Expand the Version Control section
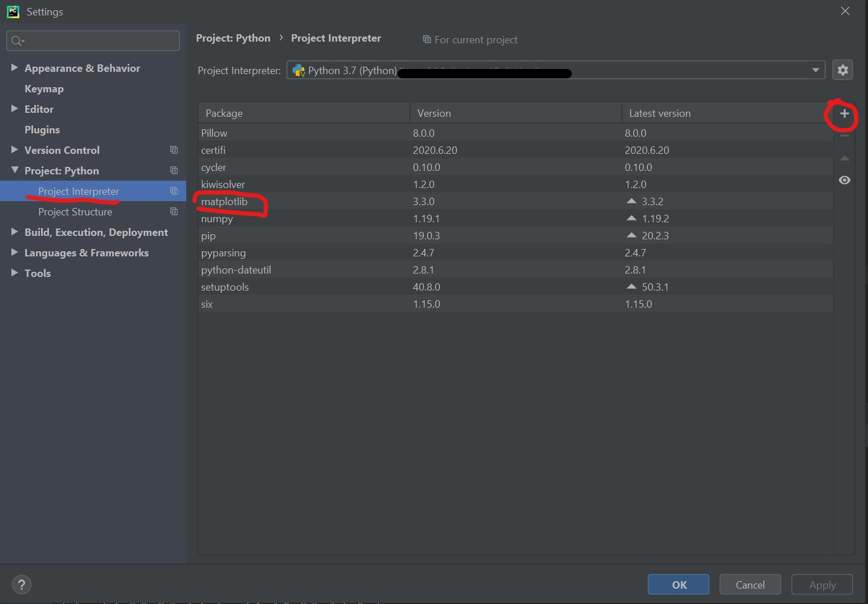Viewport: 868px width, 604px height. (x=14, y=149)
